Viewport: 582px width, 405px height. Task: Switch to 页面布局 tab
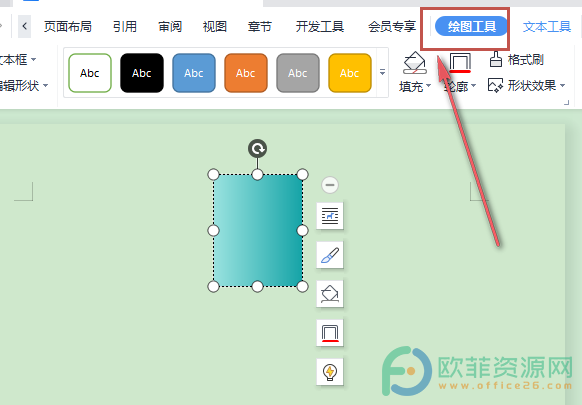click(68, 26)
